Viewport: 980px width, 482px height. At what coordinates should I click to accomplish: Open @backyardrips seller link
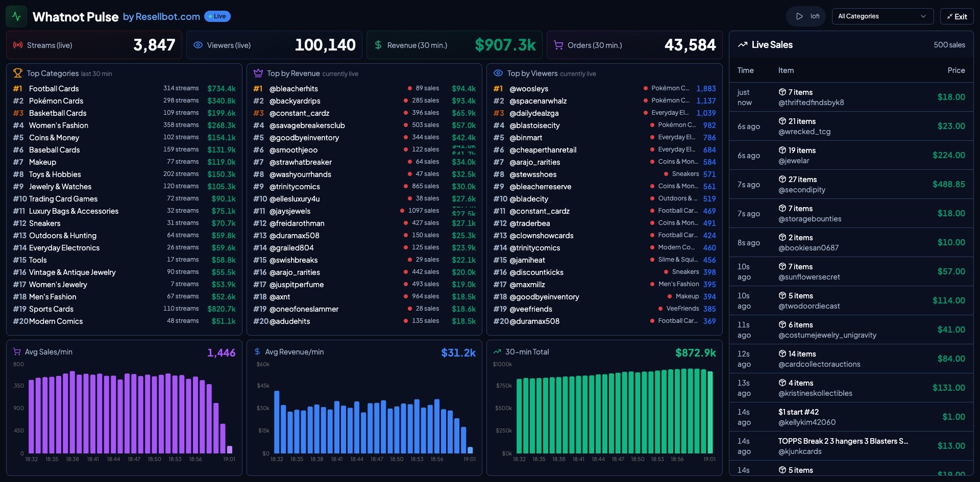(295, 101)
